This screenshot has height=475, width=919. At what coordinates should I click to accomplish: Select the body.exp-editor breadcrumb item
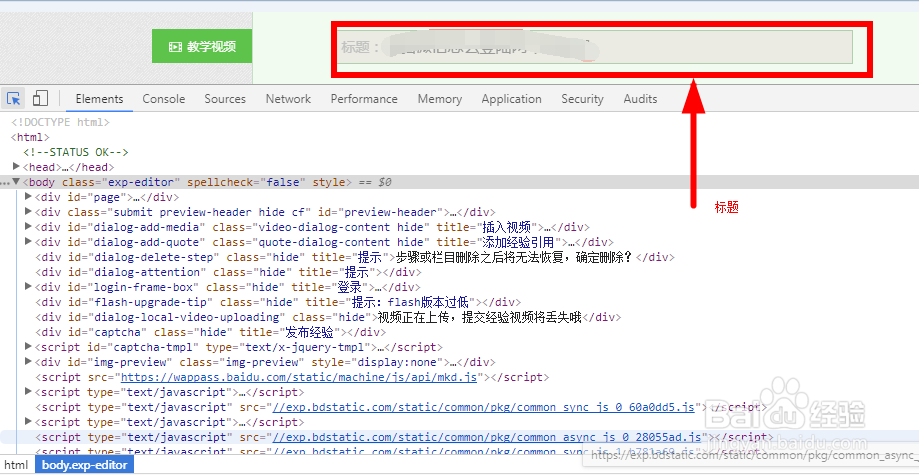coord(84,466)
